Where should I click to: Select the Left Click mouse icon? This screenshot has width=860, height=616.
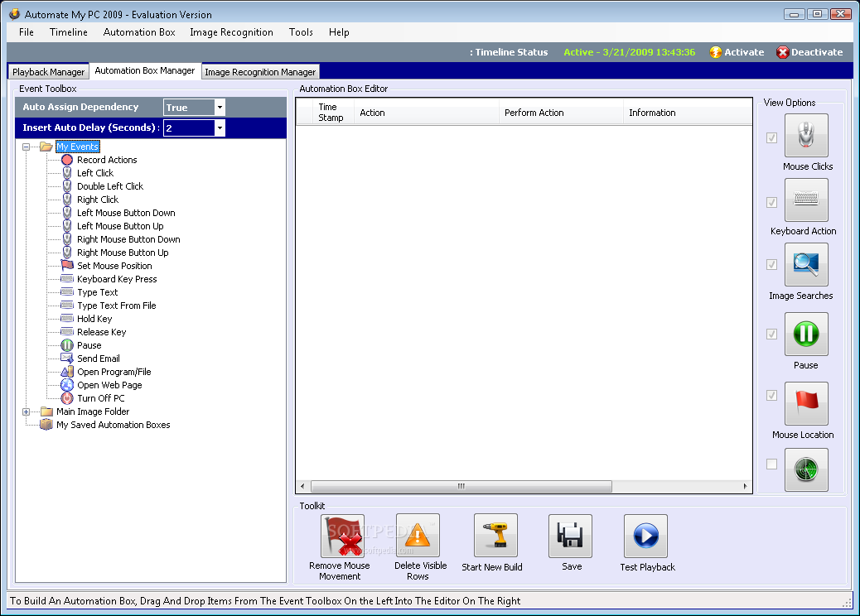[67, 173]
